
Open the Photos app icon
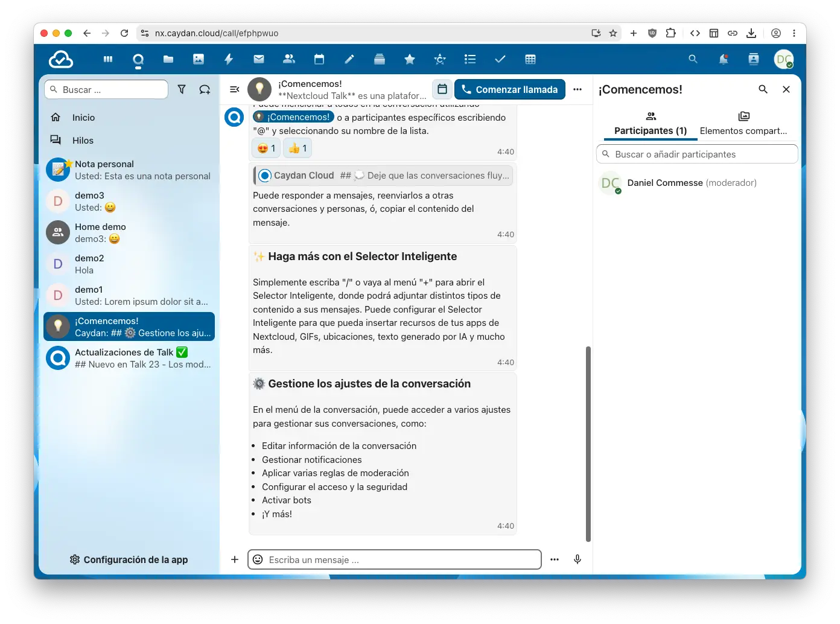(199, 59)
